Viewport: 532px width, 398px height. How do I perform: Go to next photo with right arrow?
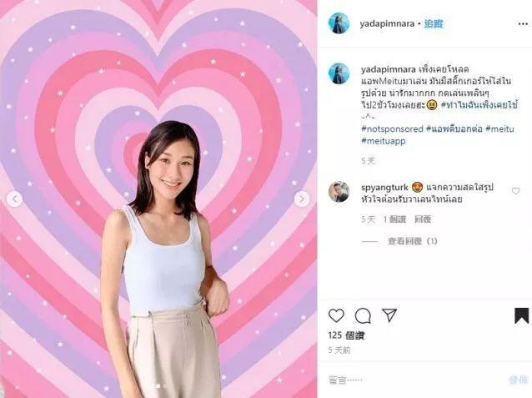[302, 199]
